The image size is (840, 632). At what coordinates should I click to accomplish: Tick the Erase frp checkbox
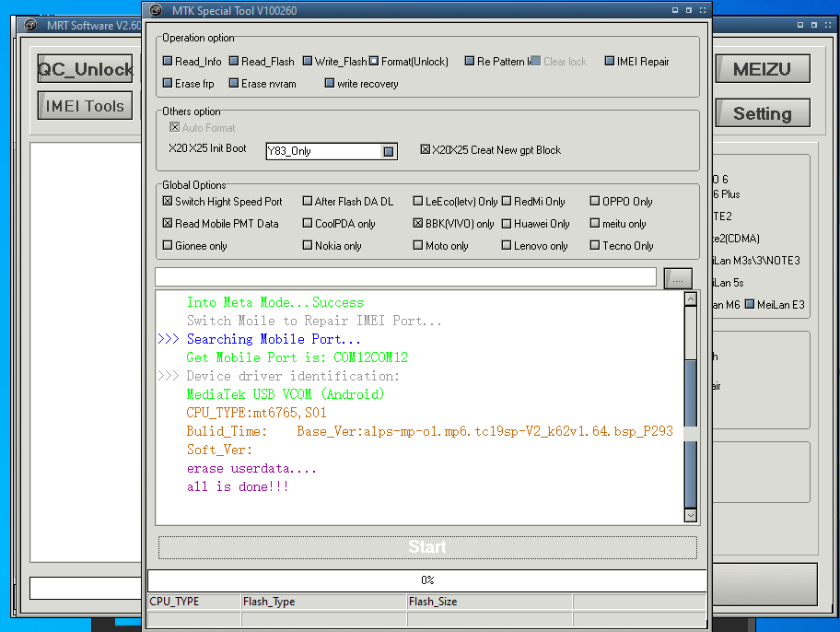pyautogui.click(x=168, y=83)
